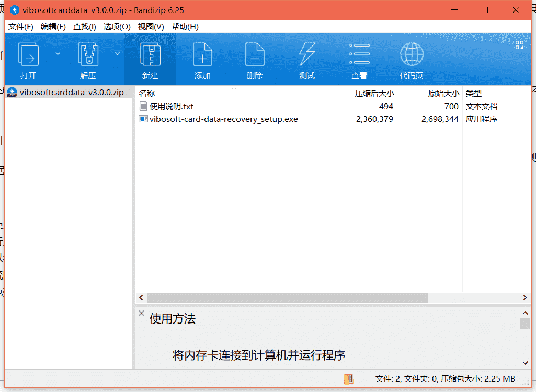Open the 编辑(E) menu

click(53, 27)
